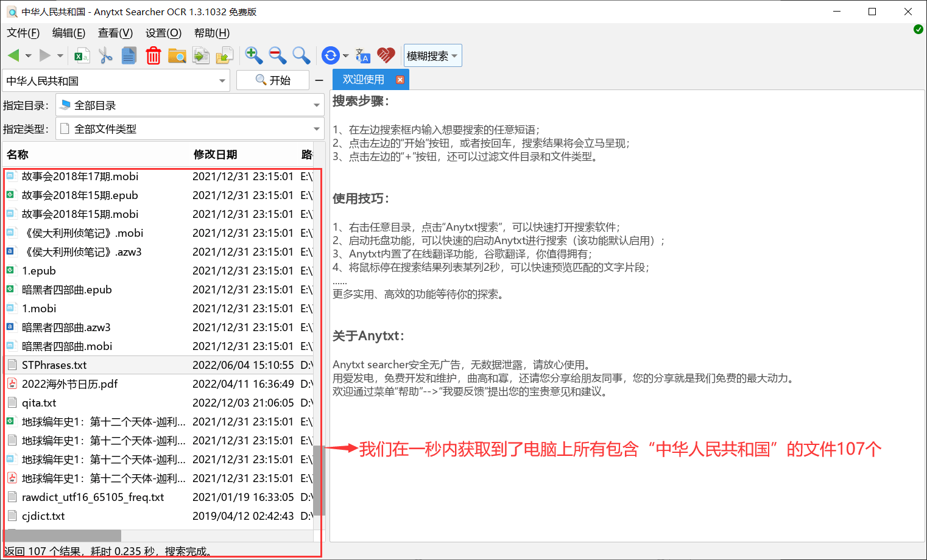Go back with the green left arrow

tap(13, 55)
